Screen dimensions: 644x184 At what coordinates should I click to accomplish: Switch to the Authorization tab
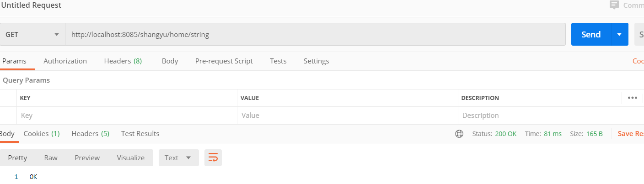(x=65, y=61)
